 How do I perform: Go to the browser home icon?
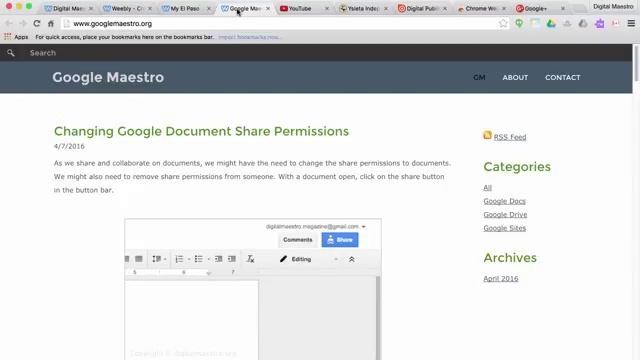point(51,23)
